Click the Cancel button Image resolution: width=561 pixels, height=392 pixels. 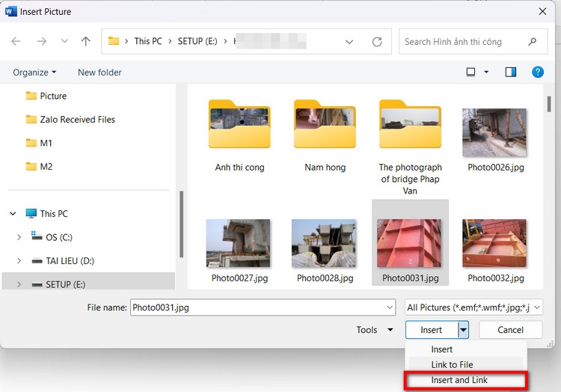click(511, 330)
